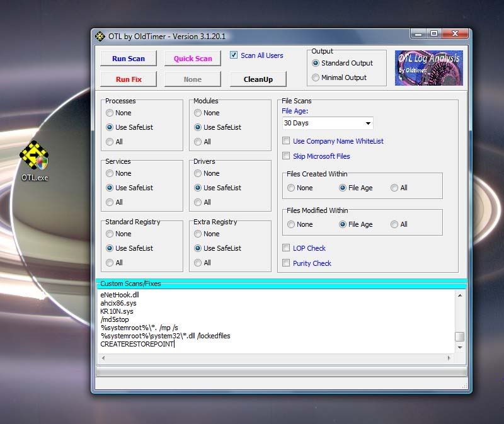
Task: Click the Run Scan button
Action: pos(129,59)
